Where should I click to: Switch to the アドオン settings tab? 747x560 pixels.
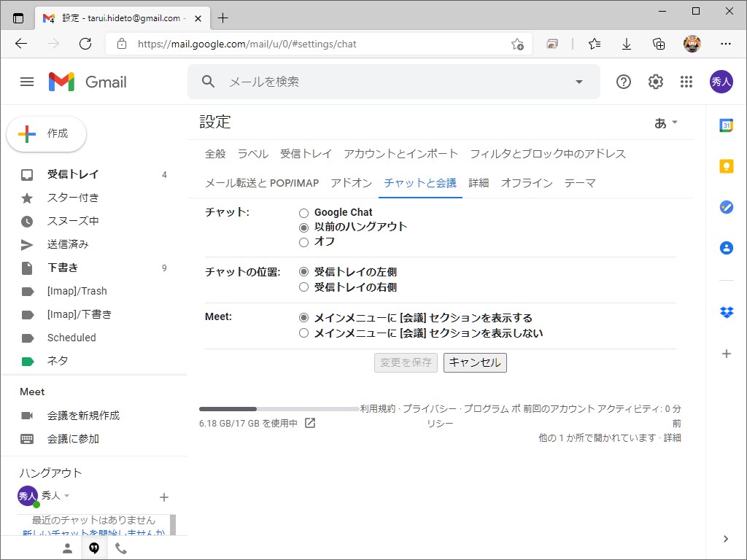click(351, 183)
